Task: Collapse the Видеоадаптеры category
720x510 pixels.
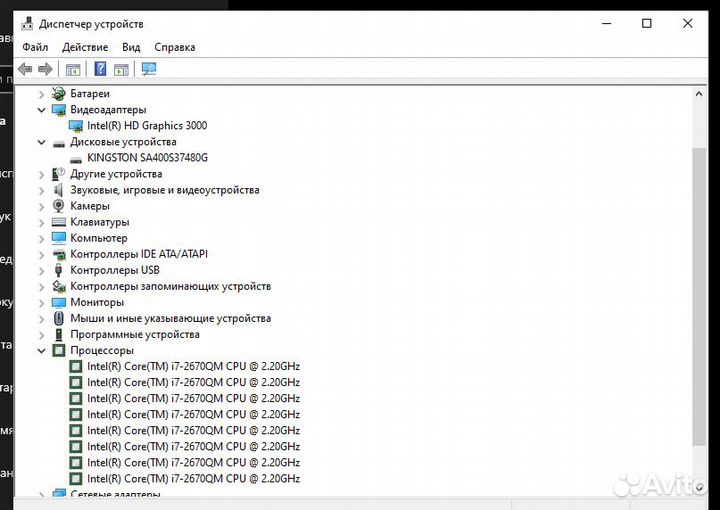Action: pyautogui.click(x=41, y=110)
